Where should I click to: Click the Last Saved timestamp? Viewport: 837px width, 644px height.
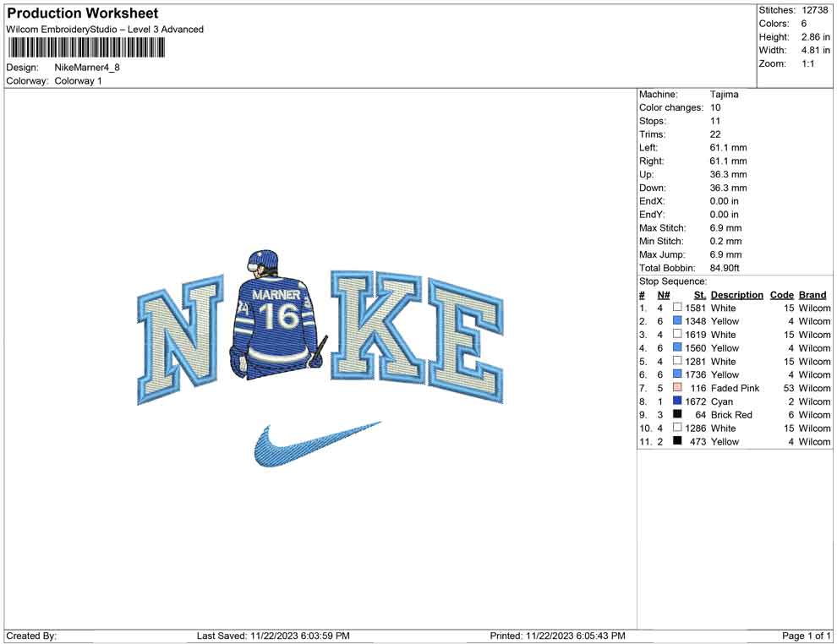point(273,636)
